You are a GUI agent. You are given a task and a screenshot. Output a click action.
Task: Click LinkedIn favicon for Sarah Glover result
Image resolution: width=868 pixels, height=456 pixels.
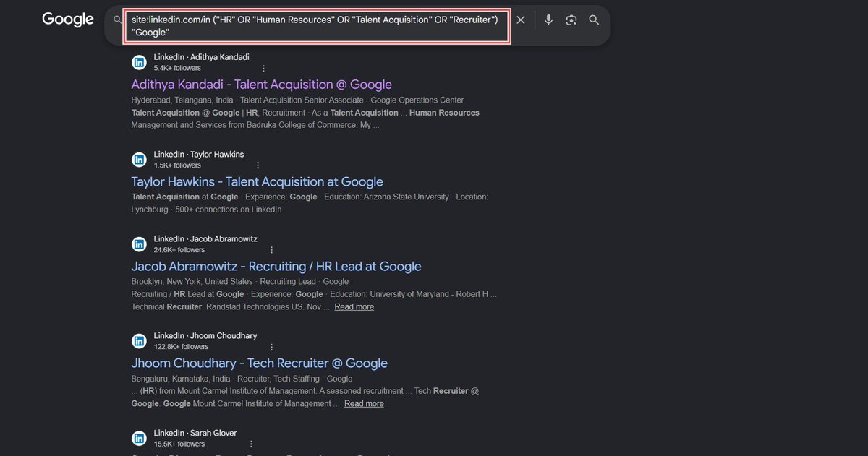(139, 438)
